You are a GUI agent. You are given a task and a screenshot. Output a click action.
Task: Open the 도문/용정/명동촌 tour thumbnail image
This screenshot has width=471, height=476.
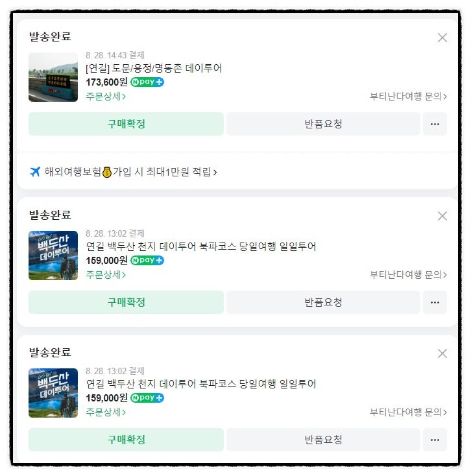[53, 77]
